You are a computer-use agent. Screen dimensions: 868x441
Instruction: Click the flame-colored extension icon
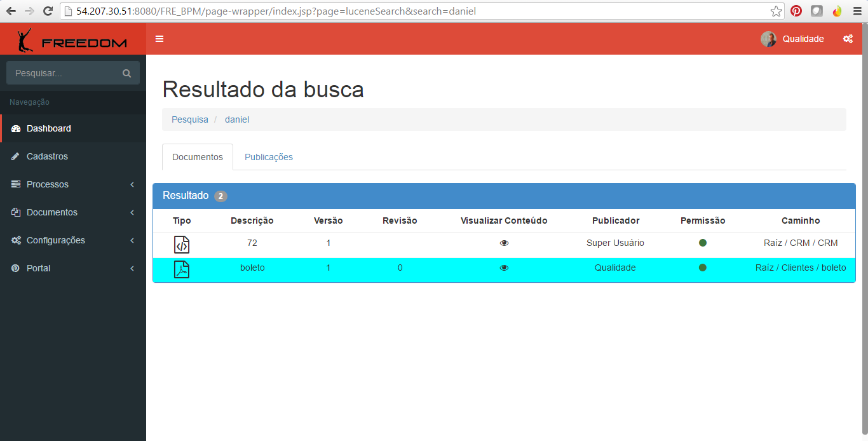click(x=837, y=11)
